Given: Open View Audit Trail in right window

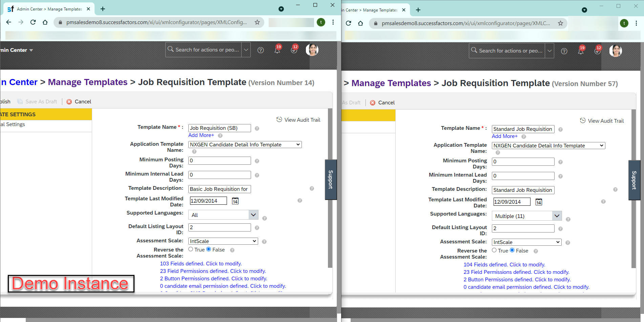Looking at the screenshot, I should click(x=602, y=121).
